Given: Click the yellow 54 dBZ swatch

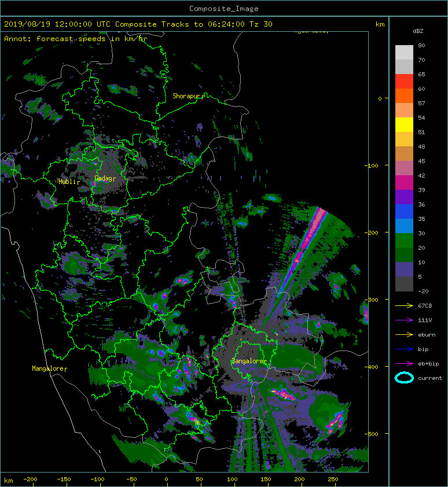Looking at the screenshot, I should click(404, 124).
